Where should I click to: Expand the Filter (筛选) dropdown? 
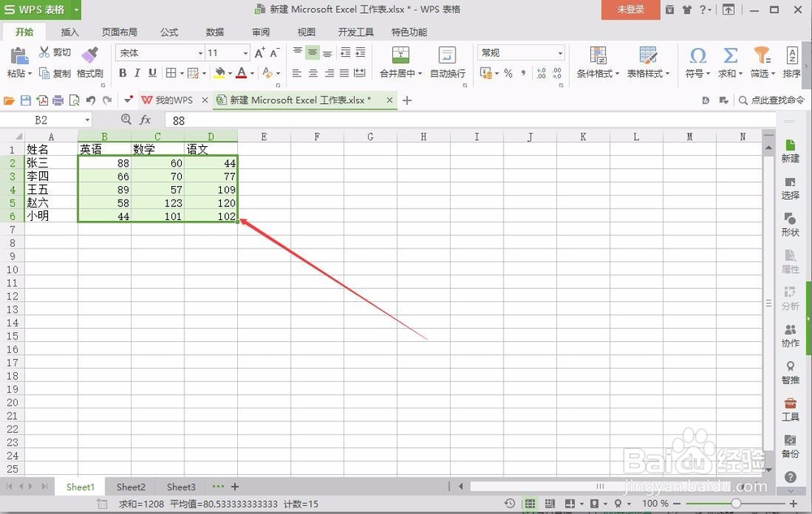773,74
